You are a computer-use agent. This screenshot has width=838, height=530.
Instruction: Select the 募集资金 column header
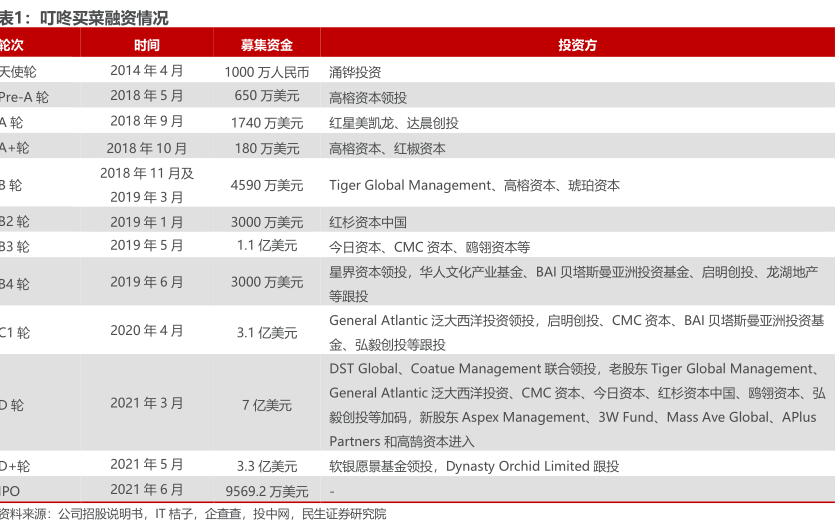coord(266,45)
